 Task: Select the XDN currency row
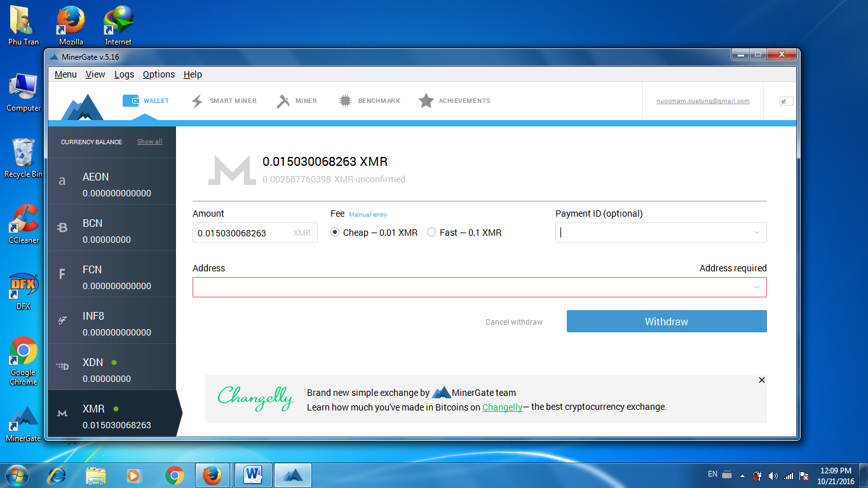coord(112,367)
